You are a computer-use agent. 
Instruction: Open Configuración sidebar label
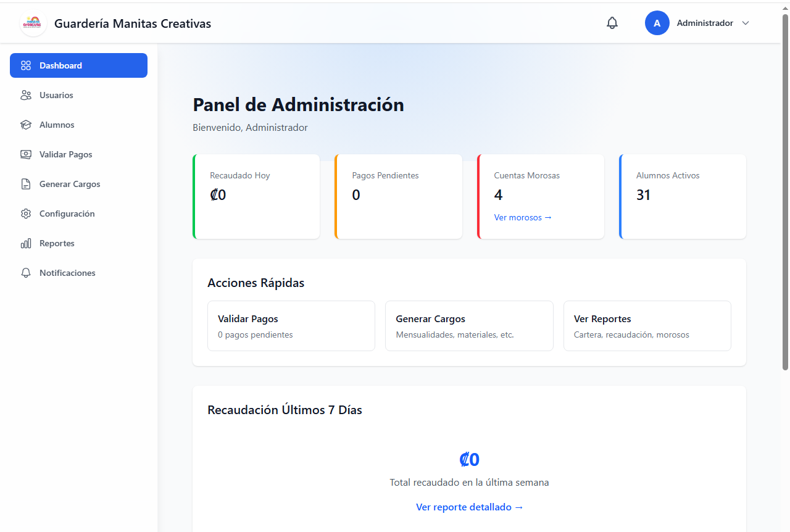coord(67,214)
